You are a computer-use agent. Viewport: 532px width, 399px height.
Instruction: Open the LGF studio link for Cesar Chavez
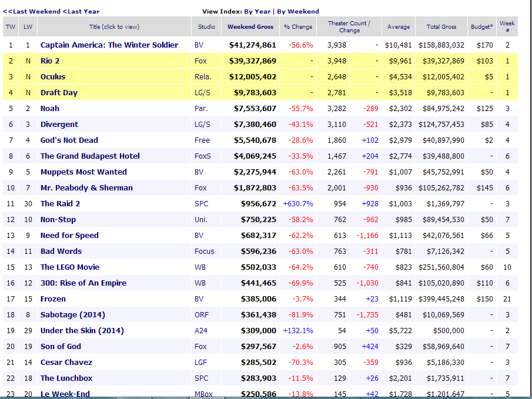[202, 363]
